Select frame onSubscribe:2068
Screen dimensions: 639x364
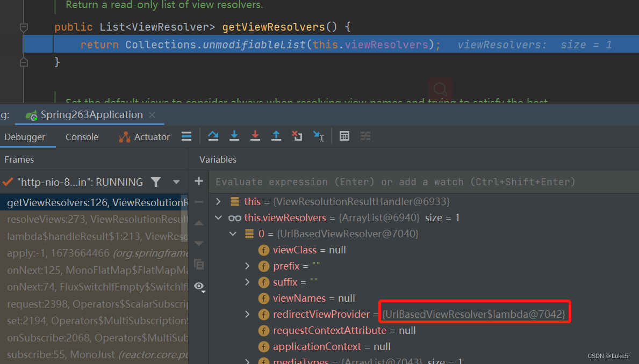point(94,338)
